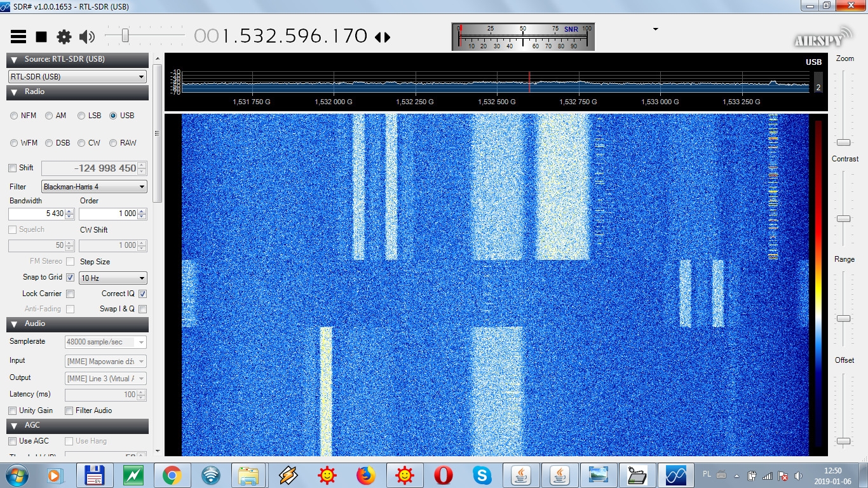Click the tuned frequency display 001.532.596.170

281,36
